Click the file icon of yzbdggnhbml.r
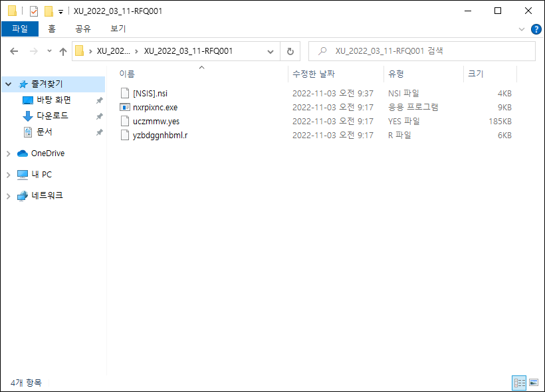Viewport: 545px width, 392px height. pos(125,135)
